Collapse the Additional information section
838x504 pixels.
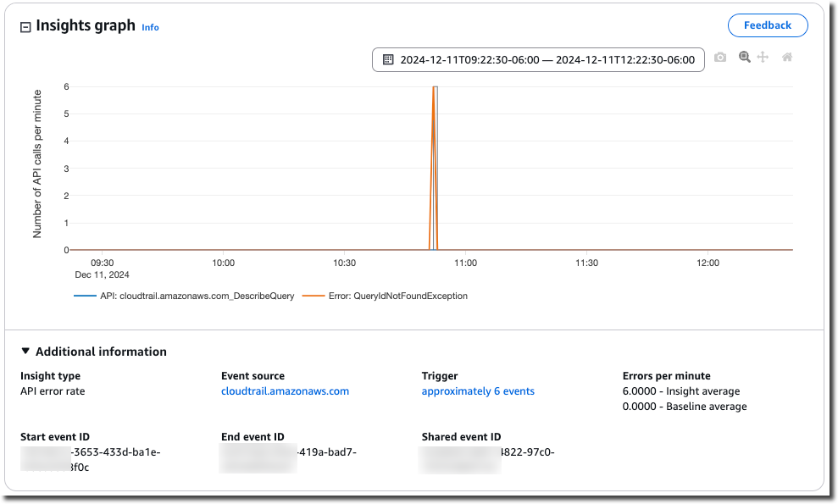(x=25, y=351)
